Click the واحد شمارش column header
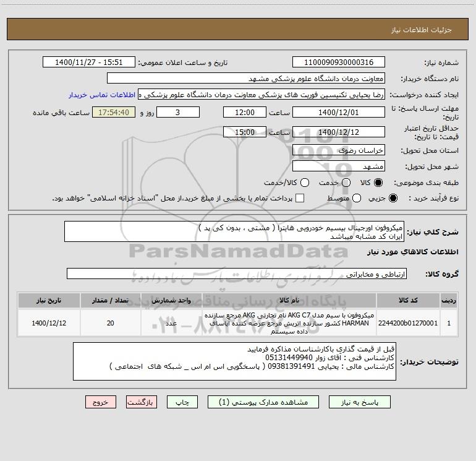 171,300
